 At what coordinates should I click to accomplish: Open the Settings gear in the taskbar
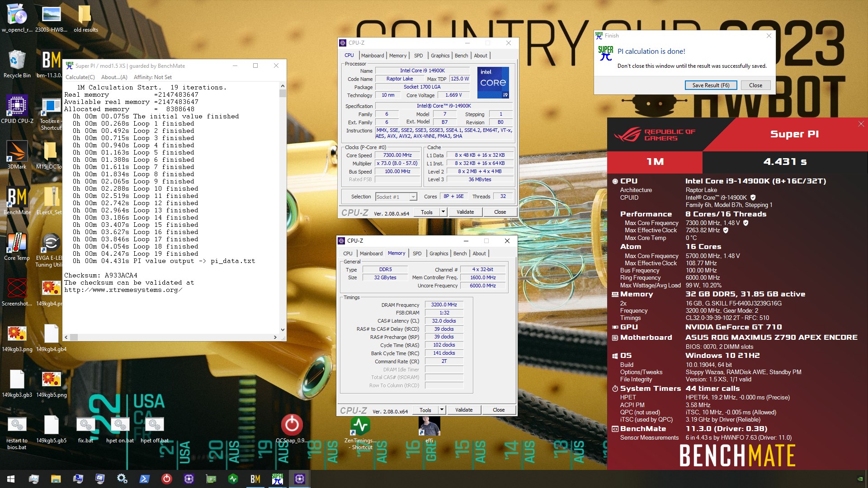pyautogui.click(x=122, y=479)
